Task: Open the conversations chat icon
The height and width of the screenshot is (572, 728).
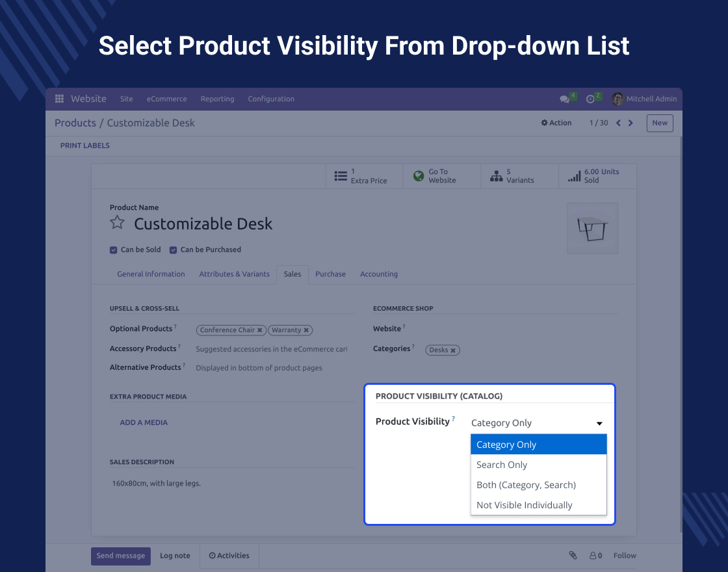Action: (565, 99)
